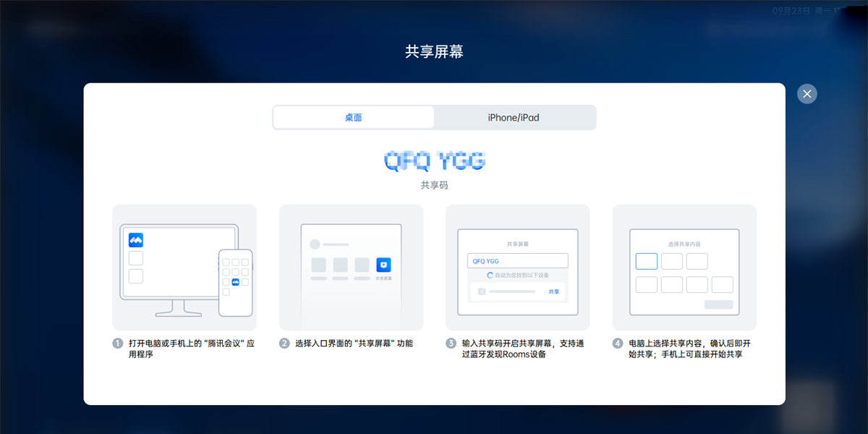868x434 pixels.
Task: Click the QFQ YGG share code input field
Action: [518, 260]
